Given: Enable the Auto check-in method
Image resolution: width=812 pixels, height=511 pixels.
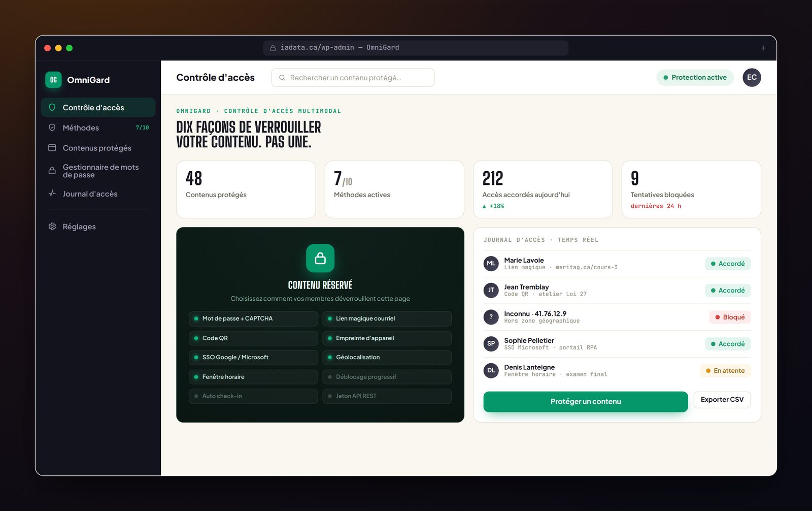Looking at the screenshot, I should coord(253,396).
